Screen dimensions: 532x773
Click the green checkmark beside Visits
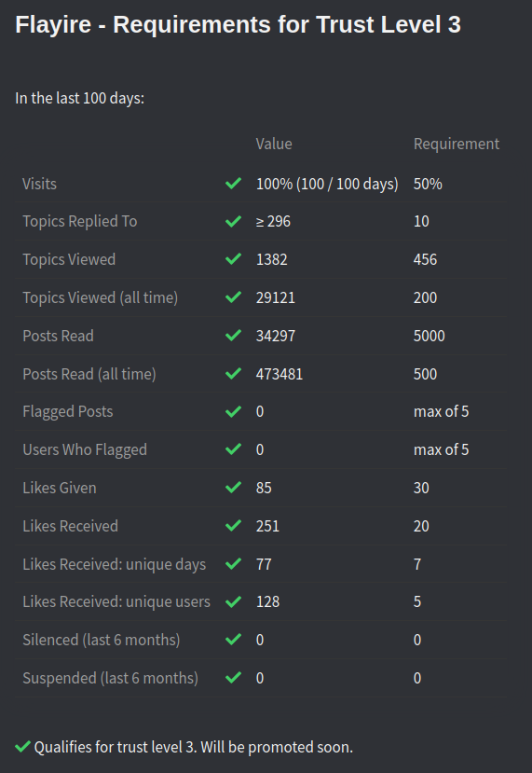coord(233,184)
